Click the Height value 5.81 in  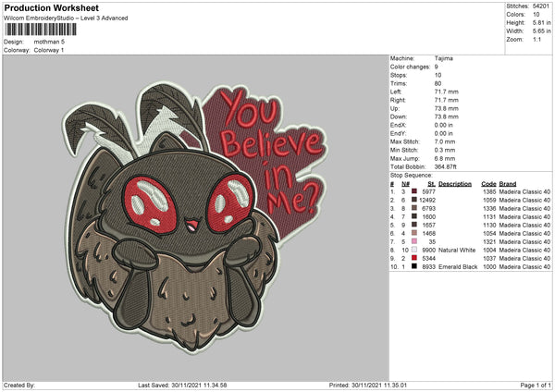point(542,22)
